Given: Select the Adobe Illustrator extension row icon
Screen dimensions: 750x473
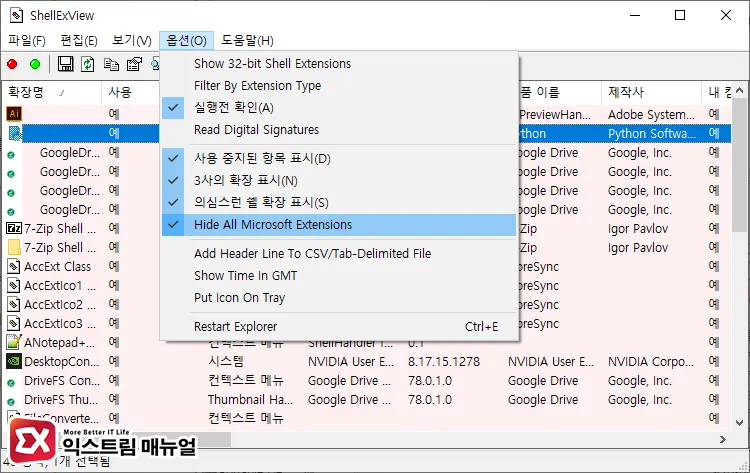Looking at the screenshot, I should 14,114.
